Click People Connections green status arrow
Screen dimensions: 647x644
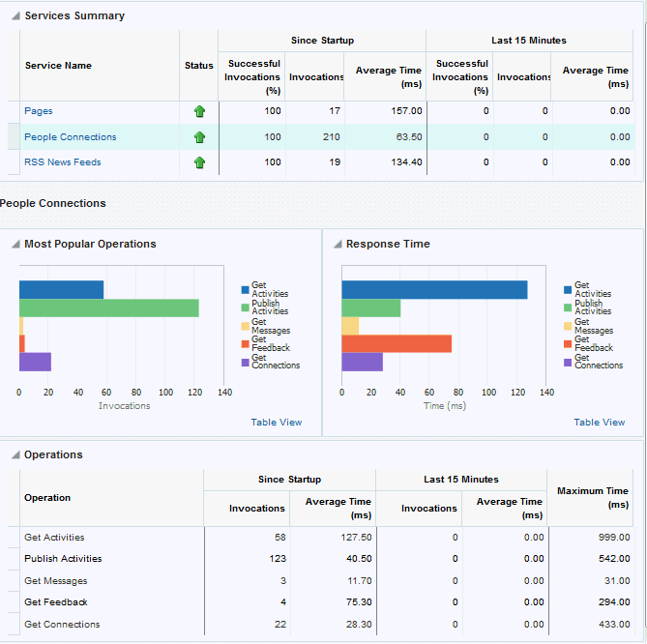200,137
